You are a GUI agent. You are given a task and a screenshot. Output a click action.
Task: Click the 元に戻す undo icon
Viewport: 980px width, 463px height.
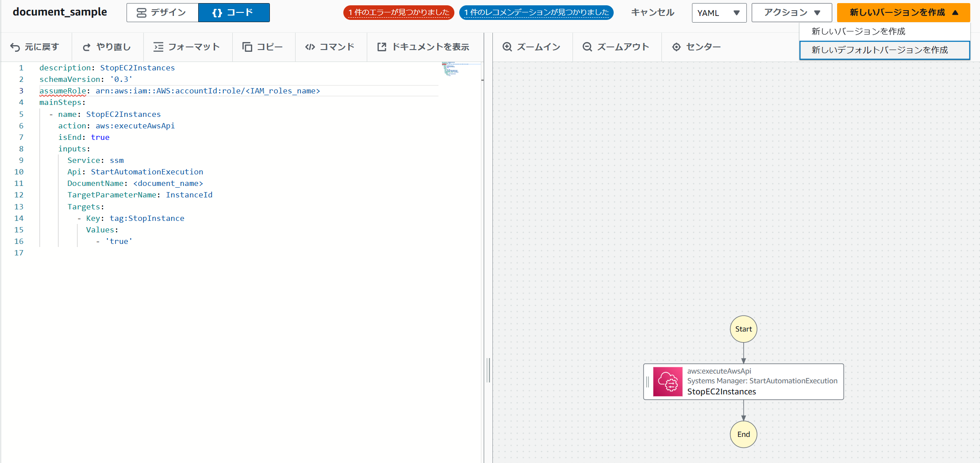point(15,47)
